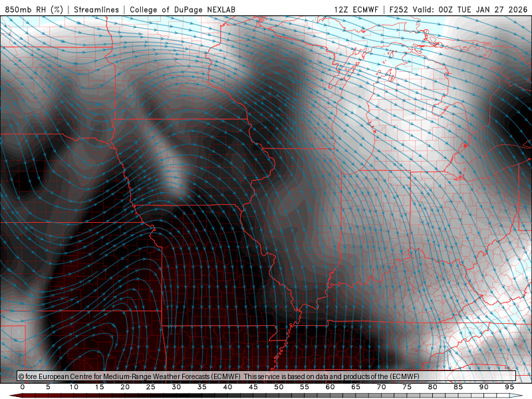Click the colorbar label '15'
This screenshot has width=532, height=399.
coord(99,387)
